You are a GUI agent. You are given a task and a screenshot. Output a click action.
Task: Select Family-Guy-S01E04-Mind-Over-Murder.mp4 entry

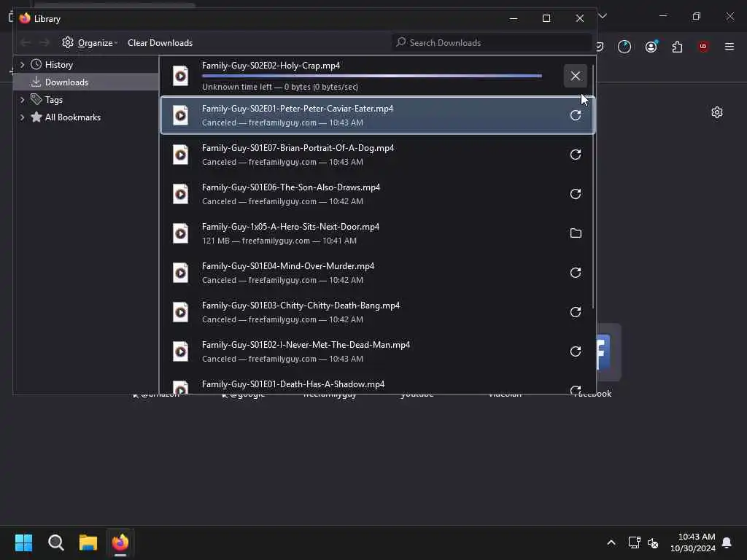377,273
